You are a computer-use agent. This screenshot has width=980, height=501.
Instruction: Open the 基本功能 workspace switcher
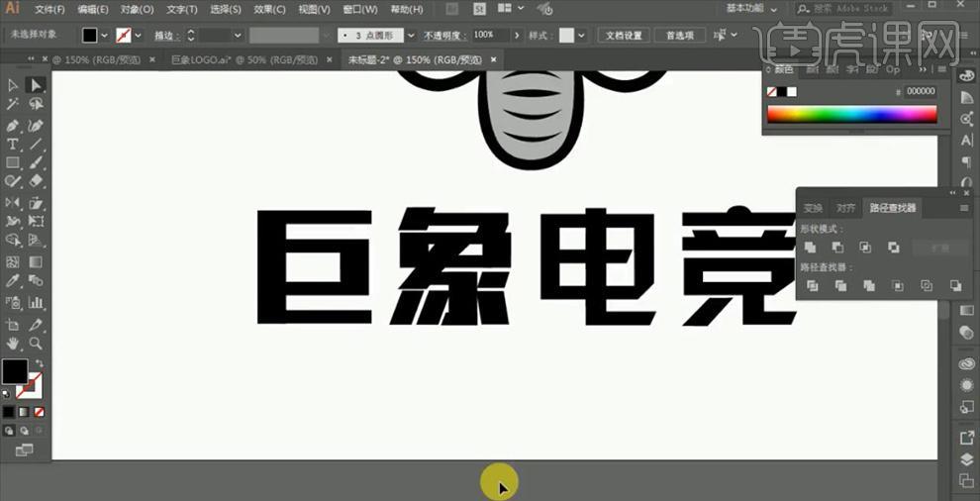tap(752, 9)
